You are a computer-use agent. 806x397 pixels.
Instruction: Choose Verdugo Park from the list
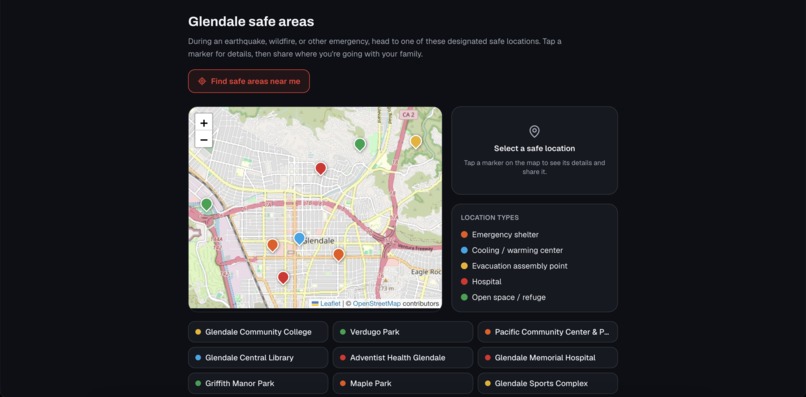tap(403, 332)
